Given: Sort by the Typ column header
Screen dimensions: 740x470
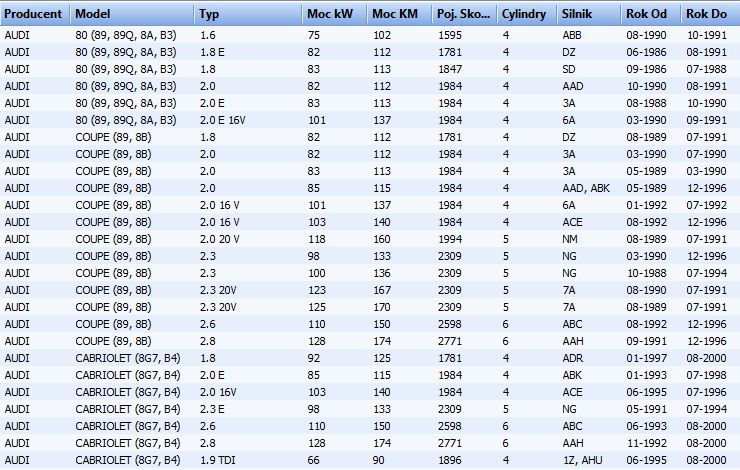Looking at the screenshot, I should tap(248, 14).
